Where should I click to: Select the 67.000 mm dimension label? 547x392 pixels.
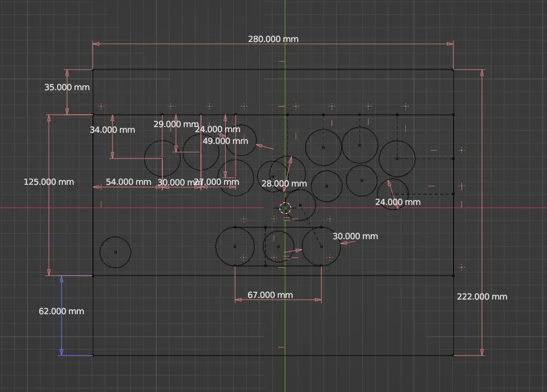(270, 295)
